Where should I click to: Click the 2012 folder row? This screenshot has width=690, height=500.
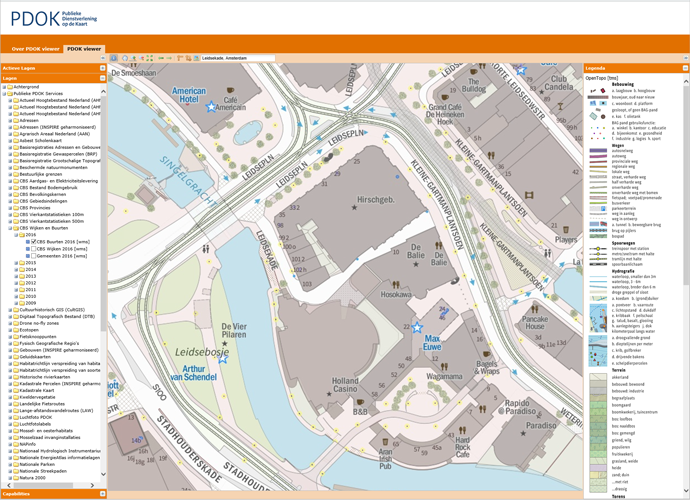[x=31, y=283]
